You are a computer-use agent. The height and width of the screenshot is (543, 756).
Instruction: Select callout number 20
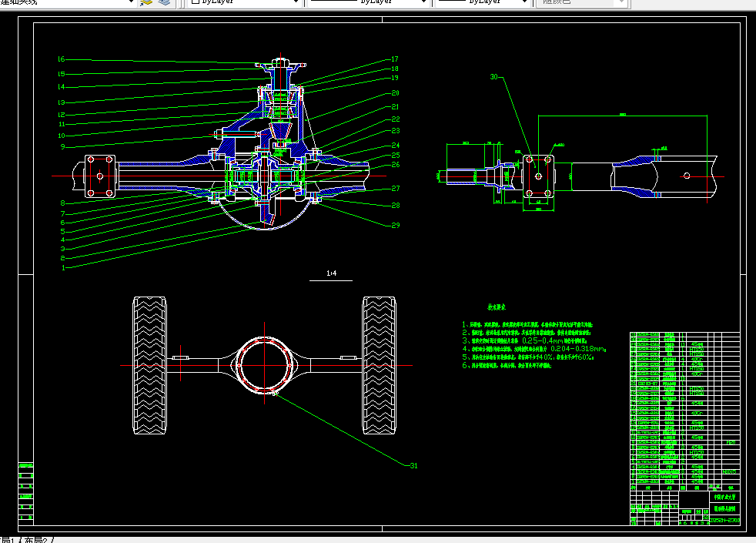tap(396, 93)
